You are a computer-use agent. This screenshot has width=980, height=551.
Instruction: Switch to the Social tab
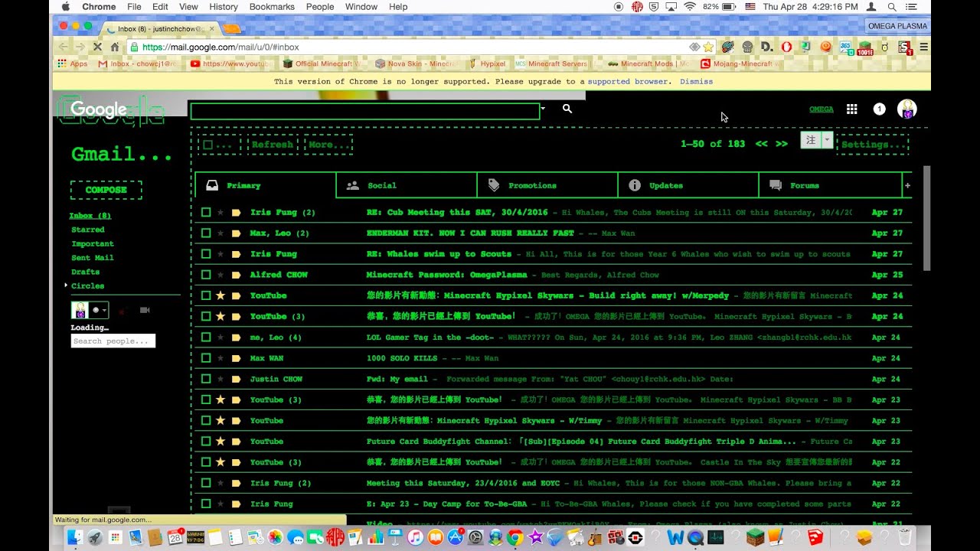(x=407, y=185)
